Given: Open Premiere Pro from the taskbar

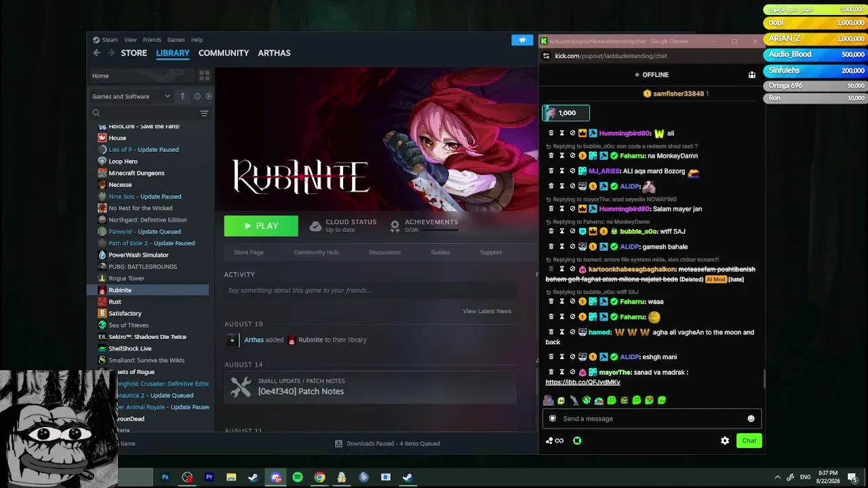Looking at the screenshot, I should pos(209,477).
